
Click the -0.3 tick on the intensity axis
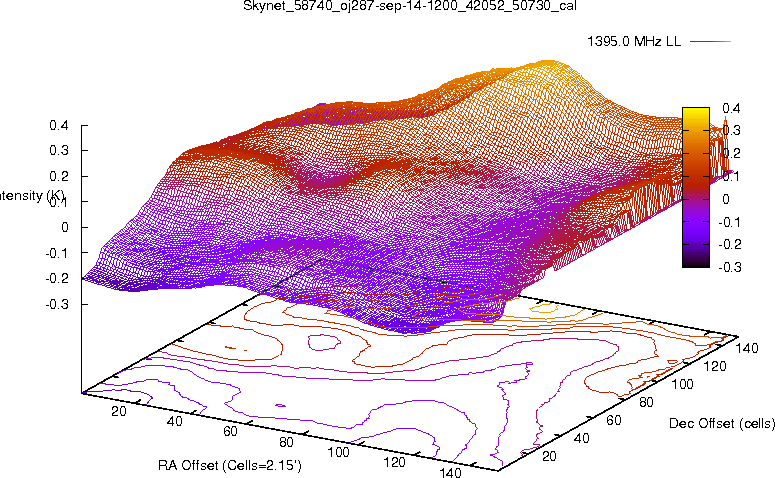point(57,304)
